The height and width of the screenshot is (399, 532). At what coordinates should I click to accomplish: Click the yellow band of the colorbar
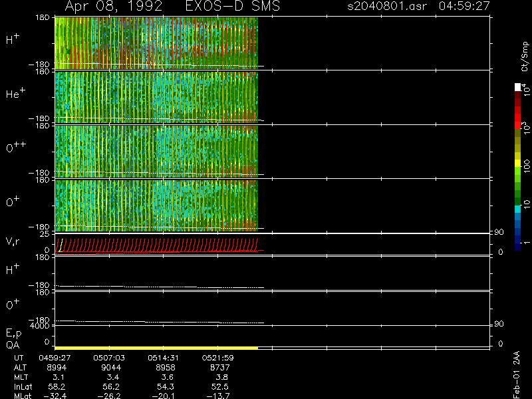click(x=518, y=163)
